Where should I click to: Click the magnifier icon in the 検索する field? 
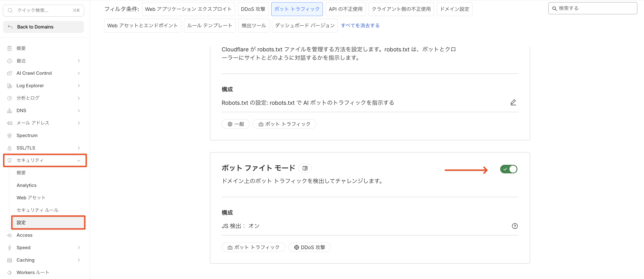pos(555,8)
